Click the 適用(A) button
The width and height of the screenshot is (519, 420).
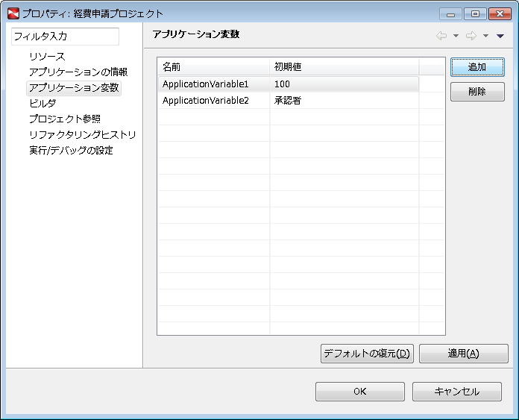(x=463, y=354)
